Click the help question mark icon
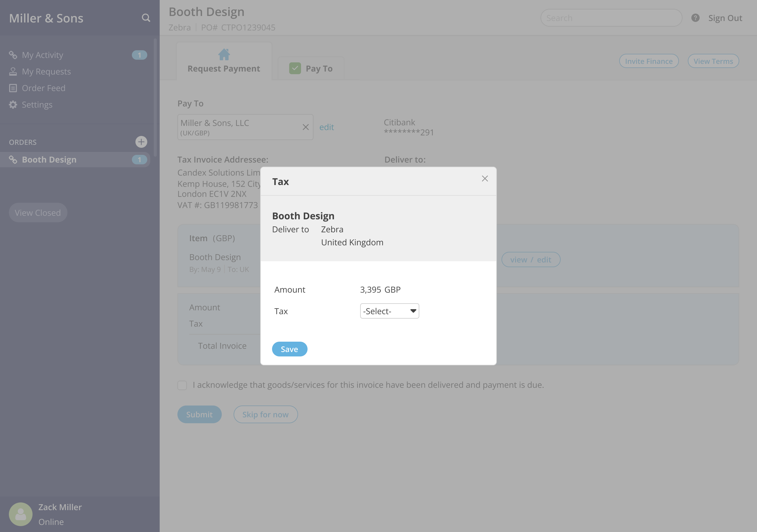This screenshot has width=757, height=532. [x=695, y=18]
